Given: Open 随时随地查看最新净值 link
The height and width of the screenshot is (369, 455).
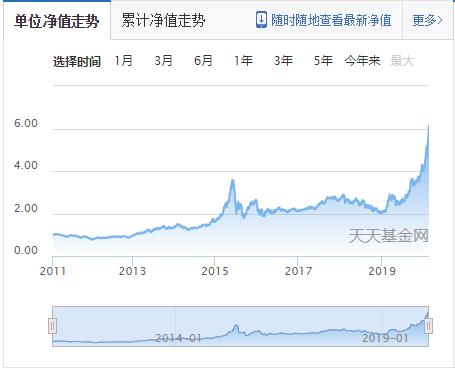Looking at the screenshot, I should (331, 20).
